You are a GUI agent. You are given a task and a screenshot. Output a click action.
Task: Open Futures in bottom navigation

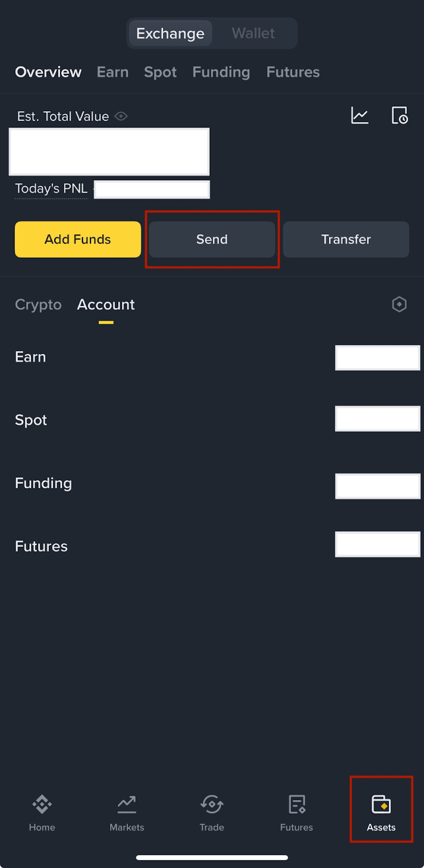297,812
